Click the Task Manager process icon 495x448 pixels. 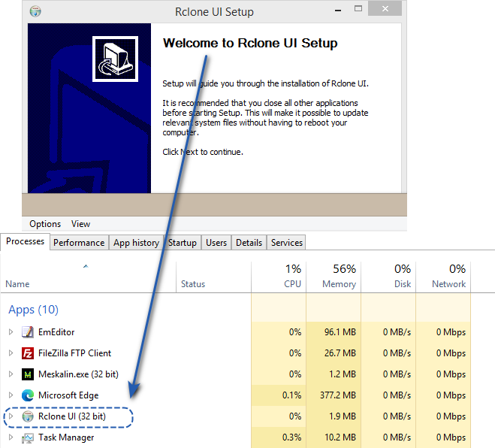pyautogui.click(x=28, y=437)
